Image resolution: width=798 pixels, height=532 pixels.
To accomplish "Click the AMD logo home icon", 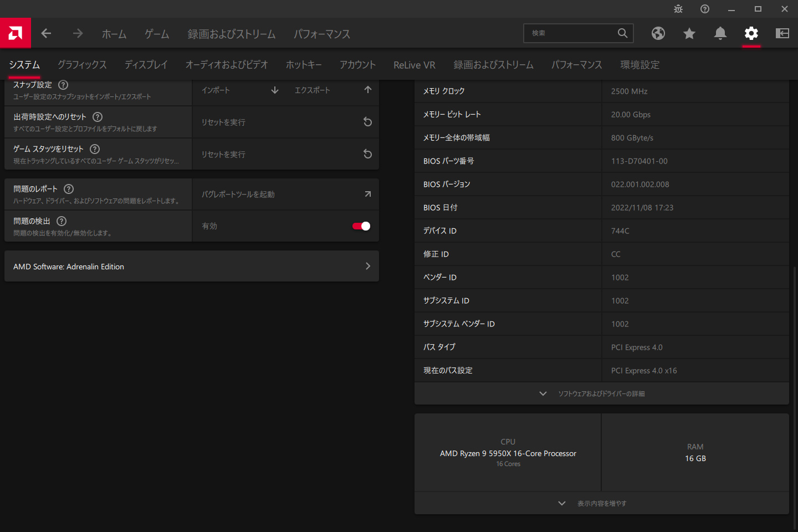I will pos(16,33).
